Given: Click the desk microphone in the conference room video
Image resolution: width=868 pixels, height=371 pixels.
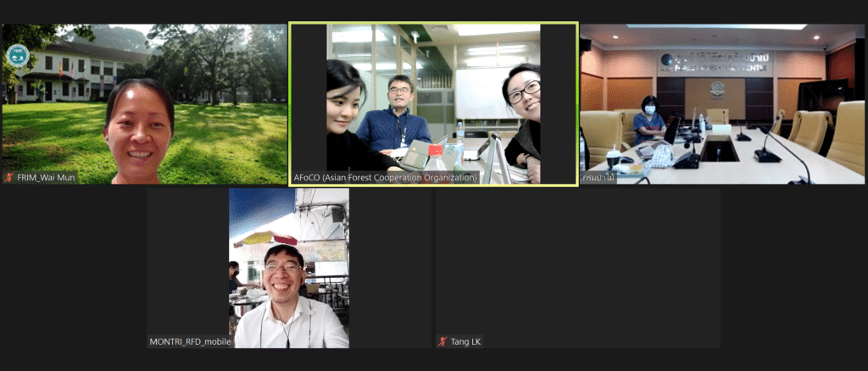Looking at the screenshot, I should tap(767, 152).
